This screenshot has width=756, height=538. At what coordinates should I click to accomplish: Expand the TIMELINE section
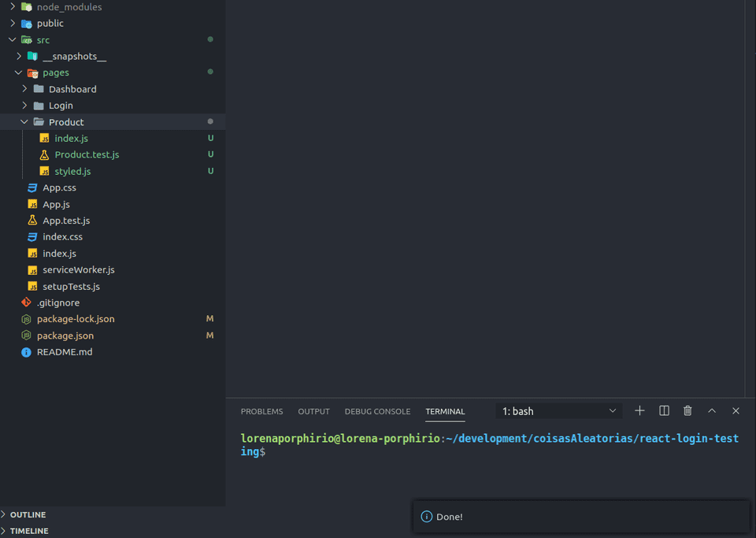click(x=28, y=532)
